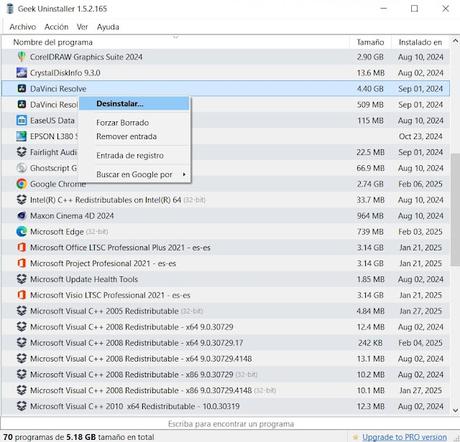Viewport: 460px width, 442px height.
Task: Click the Microsoft Project Profesional 2021 icon
Action: click(x=22, y=263)
